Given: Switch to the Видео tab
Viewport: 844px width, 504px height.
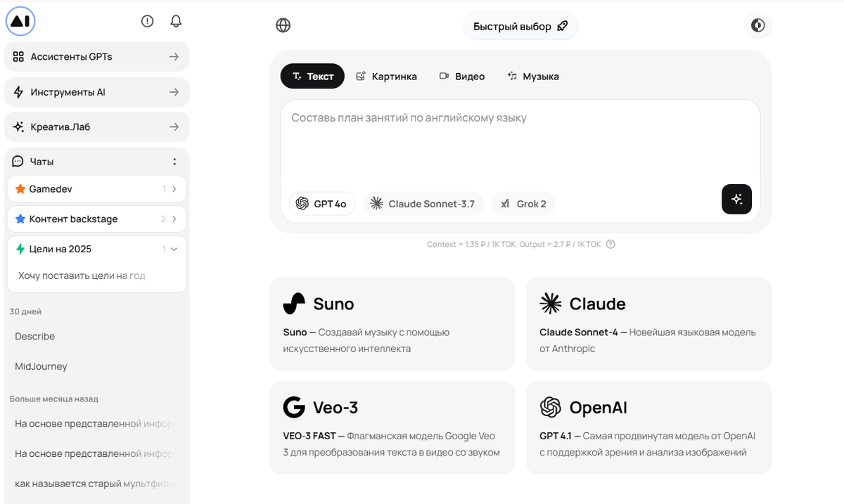Looking at the screenshot, I should point(462,76).
